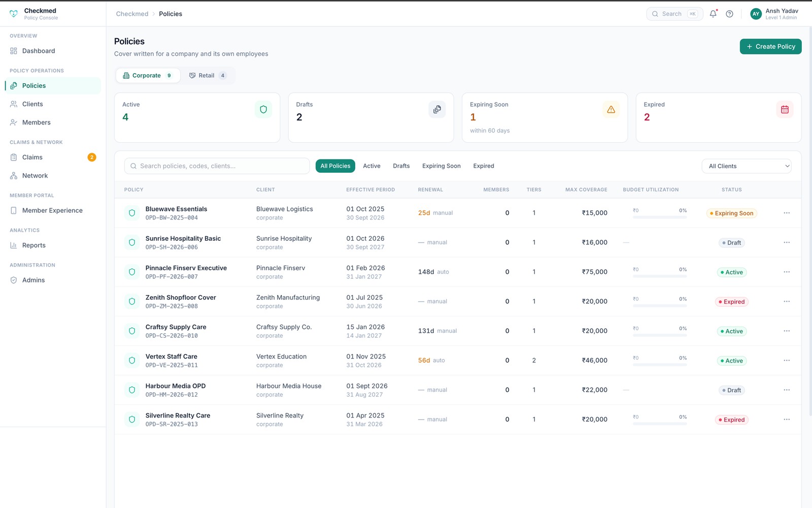This screenshot has width=812, height=508.
Task: Filter policies by Drafts tab
Action: click(401, 166)
